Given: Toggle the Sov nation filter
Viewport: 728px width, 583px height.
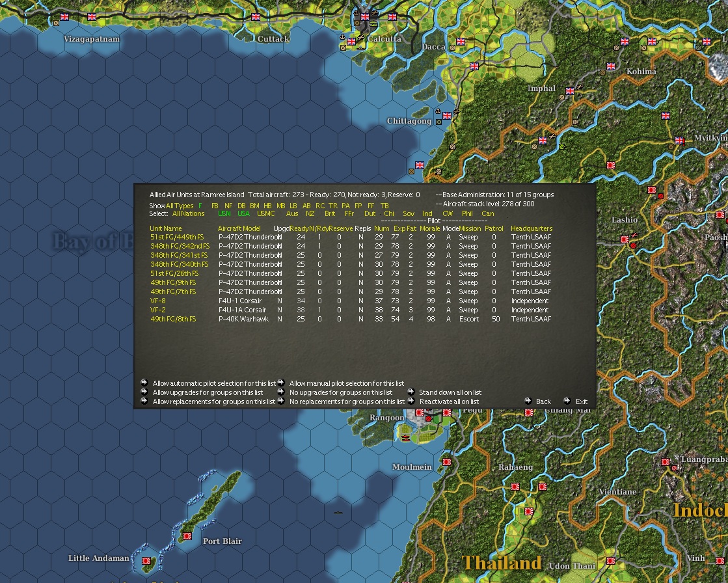Looking at the screenshot, I should [409, 213].
